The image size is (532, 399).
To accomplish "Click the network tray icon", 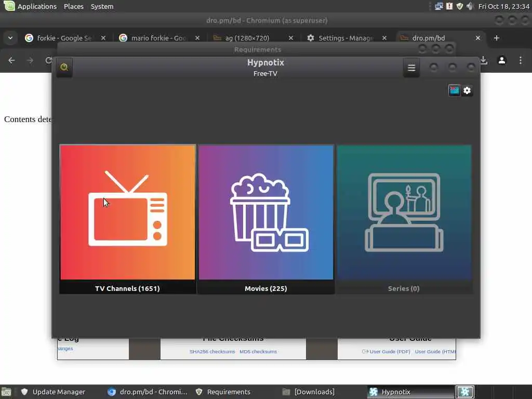I will (438, 6).
